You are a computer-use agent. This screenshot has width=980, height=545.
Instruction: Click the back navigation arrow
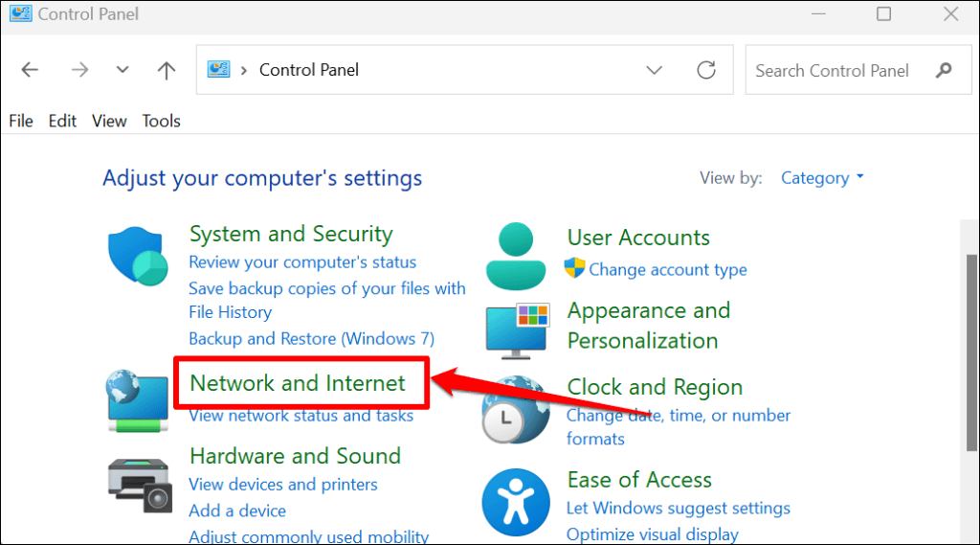(30, 70)
